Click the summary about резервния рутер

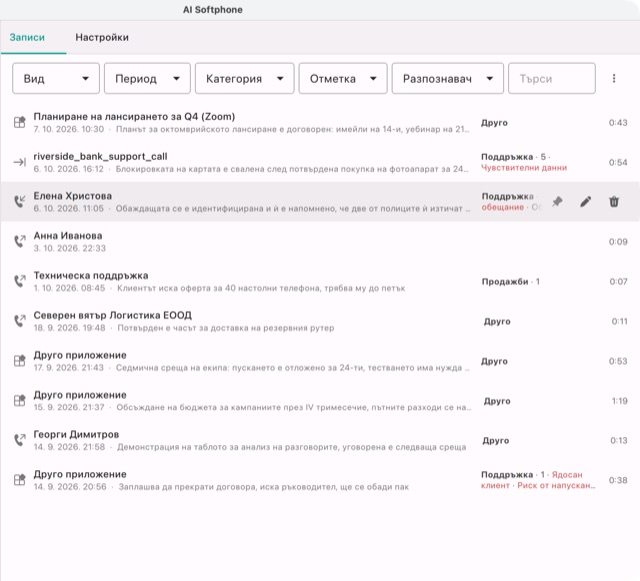226,328
